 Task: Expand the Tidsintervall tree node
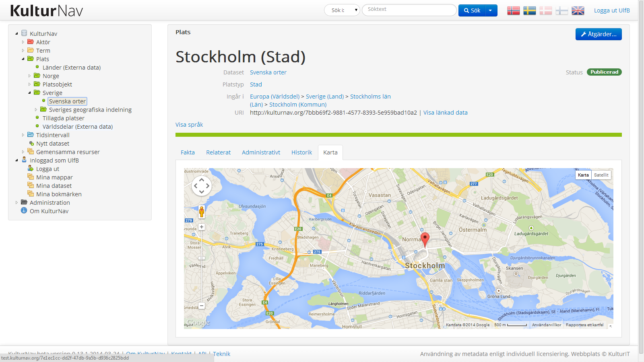click(23, 135)
